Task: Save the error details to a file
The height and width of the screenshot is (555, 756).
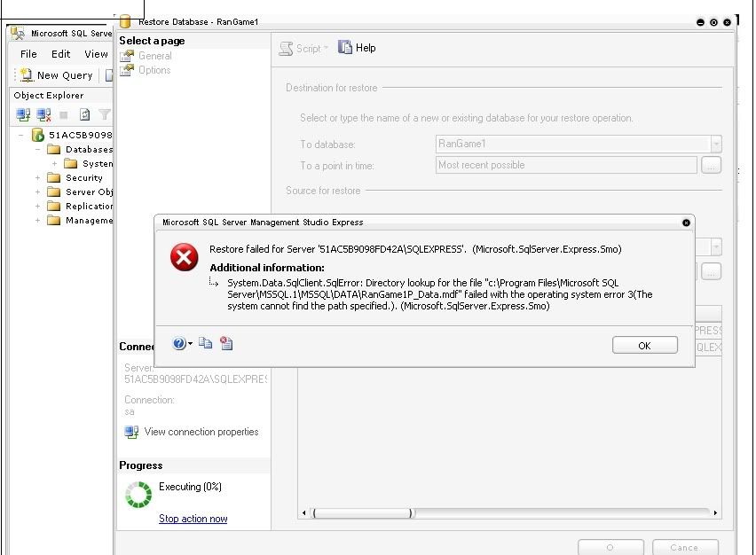Action: point(226,343)
